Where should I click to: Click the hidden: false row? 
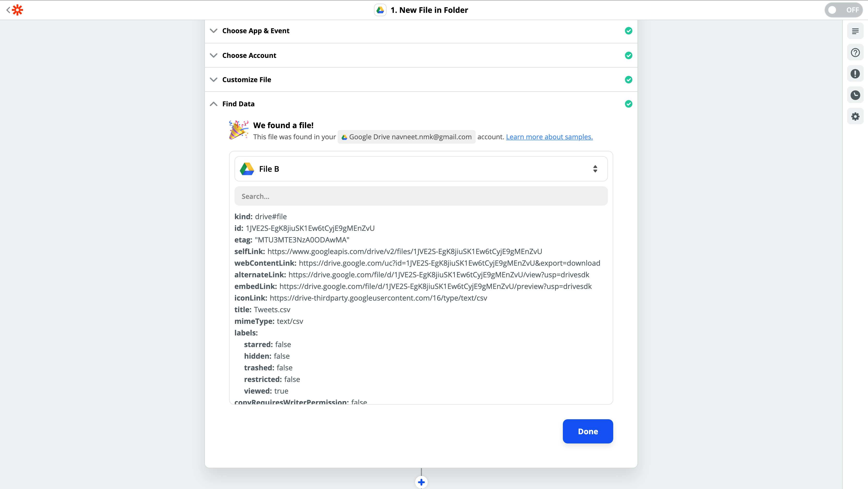tap(267, 356)
